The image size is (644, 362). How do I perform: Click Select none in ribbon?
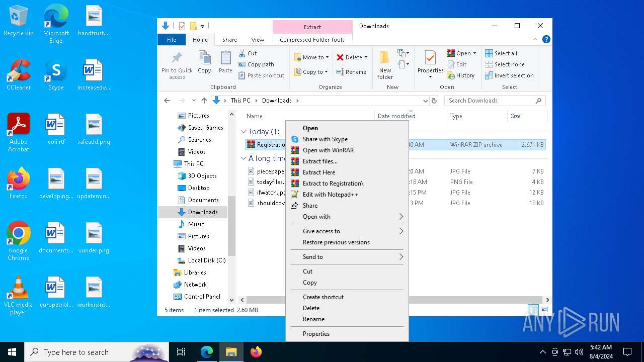tap(505, 64)
